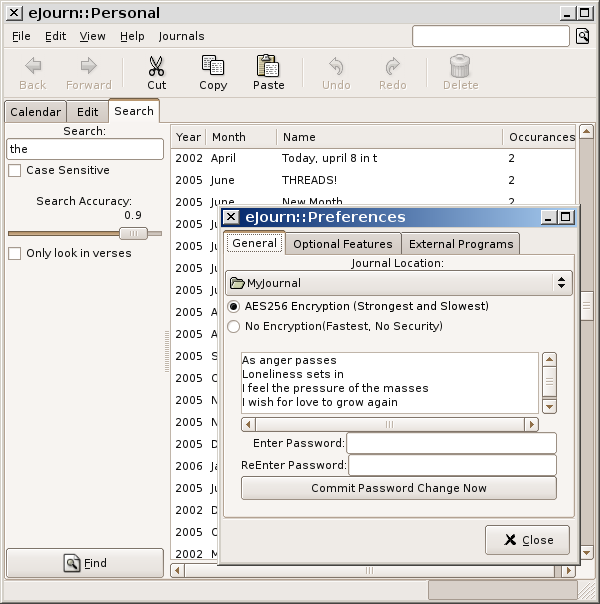600x604 pixels.
Task: Open the Edit menu
Action: [x=55, y=36]
